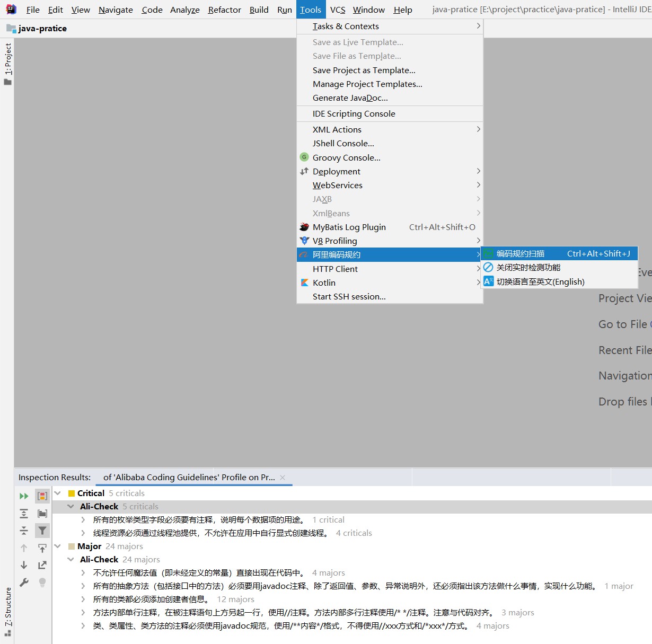652x644 pixels.
Task: Close the Inspection Results tab
Action: [x=283, y=478]
